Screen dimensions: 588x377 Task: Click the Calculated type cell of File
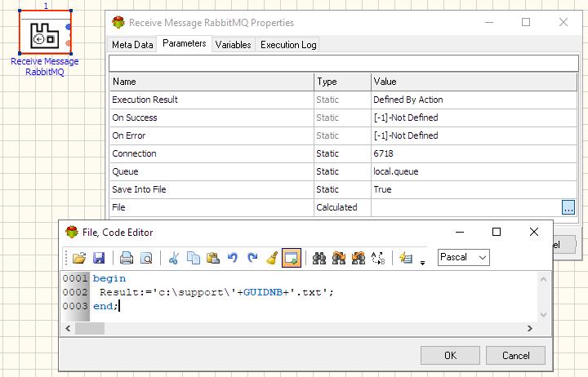click(x=342, y=207)
